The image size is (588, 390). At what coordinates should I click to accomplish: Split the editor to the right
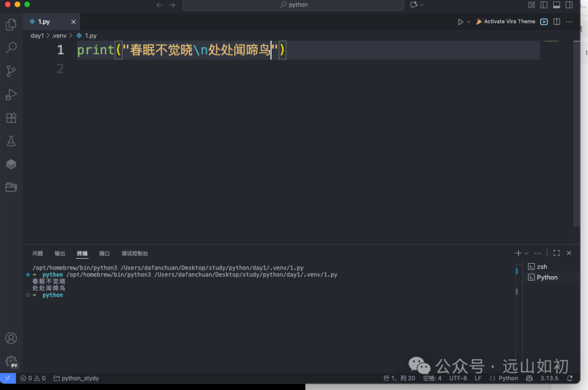pyautogui.click(x=557, y=22)
